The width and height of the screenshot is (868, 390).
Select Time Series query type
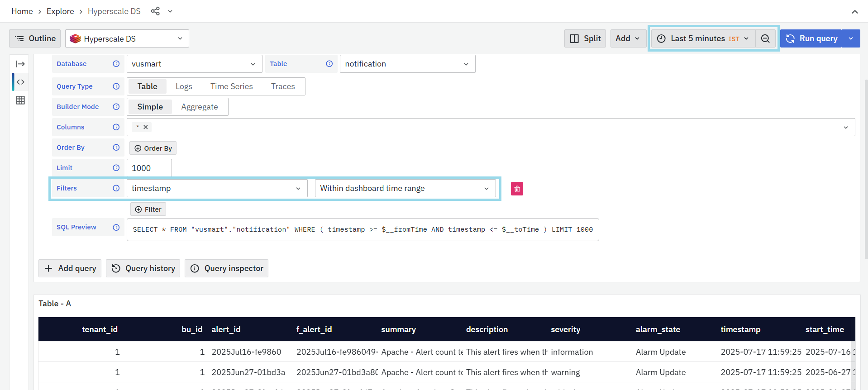tap(231, 86)
